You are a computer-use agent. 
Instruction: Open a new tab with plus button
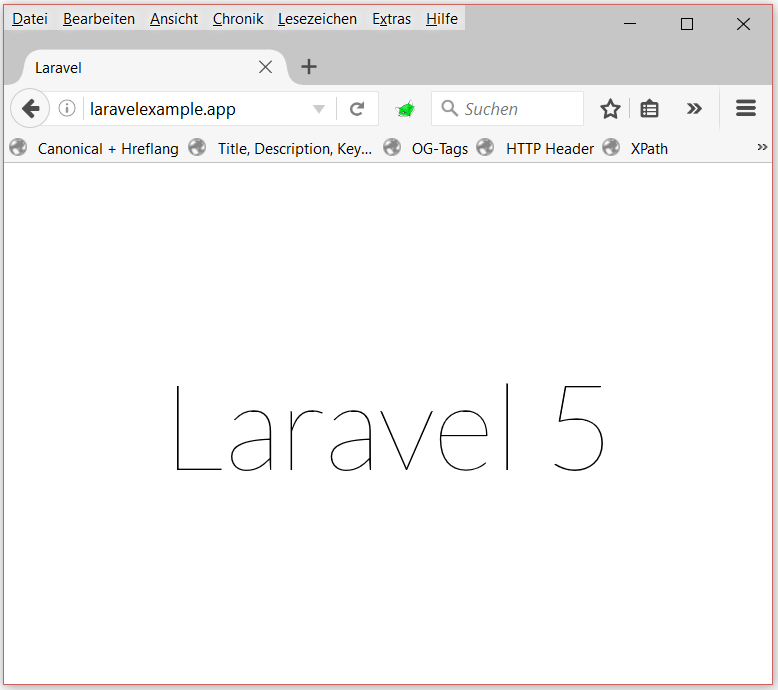[x=309, y=66]
